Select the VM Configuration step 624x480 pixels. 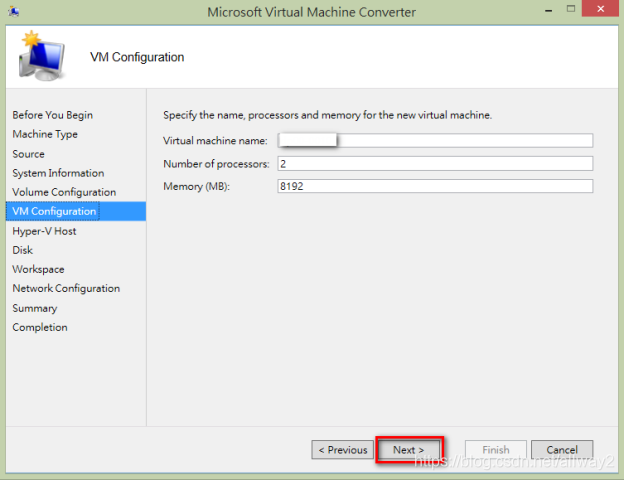pos(76,211)
